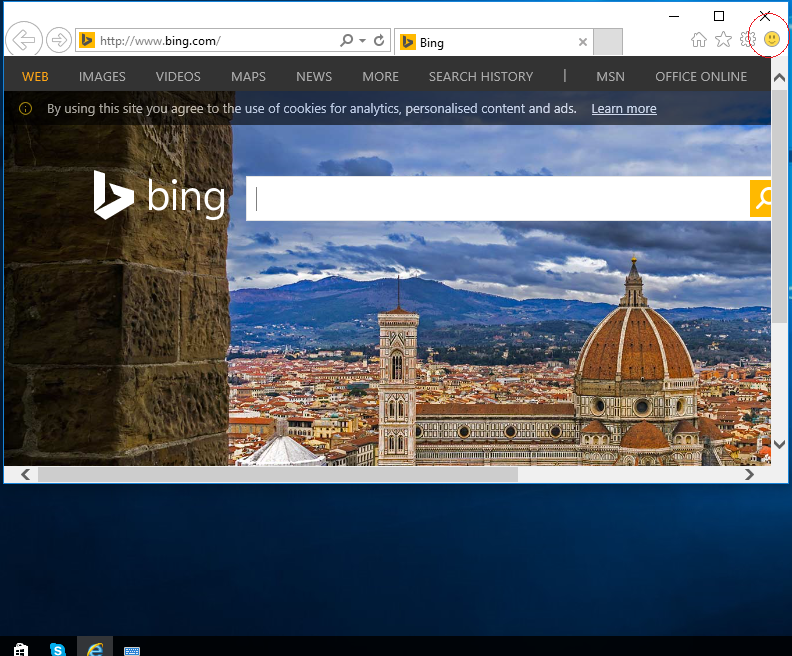Visit the MSN link
This screenshot has height=656, width=792.
(610, 77)
